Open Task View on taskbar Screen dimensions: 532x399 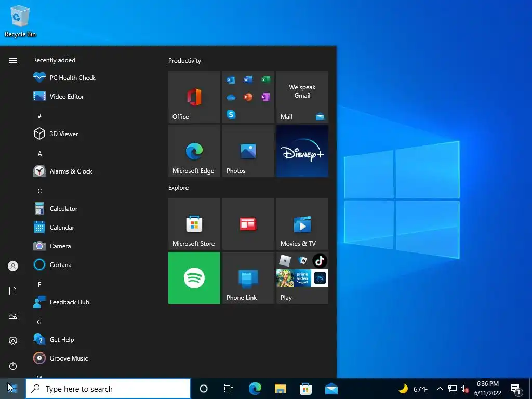tap(229, 389)
